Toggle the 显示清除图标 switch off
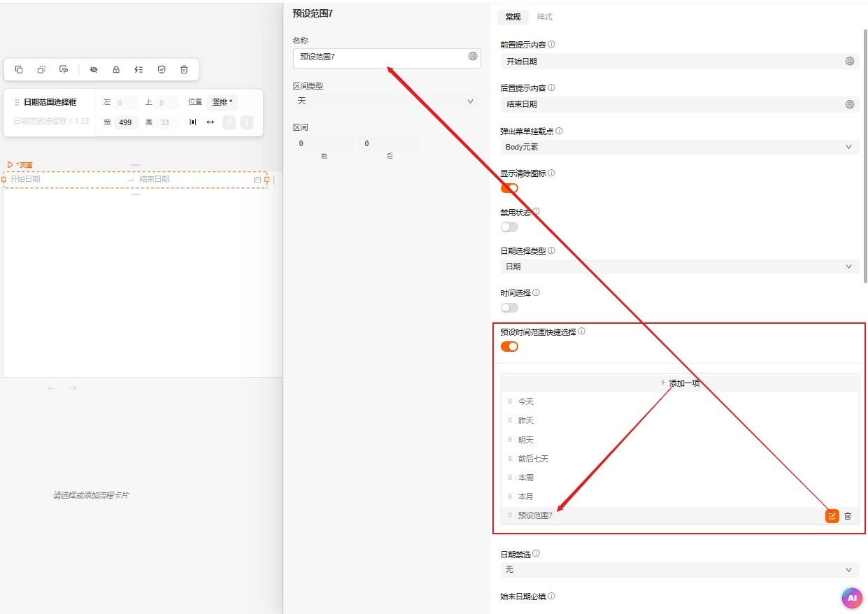868x614 pixels. pos(509,188)
